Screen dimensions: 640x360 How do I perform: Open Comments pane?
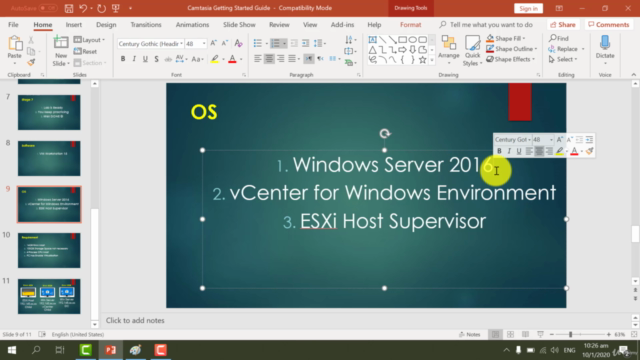coord(609,24)
